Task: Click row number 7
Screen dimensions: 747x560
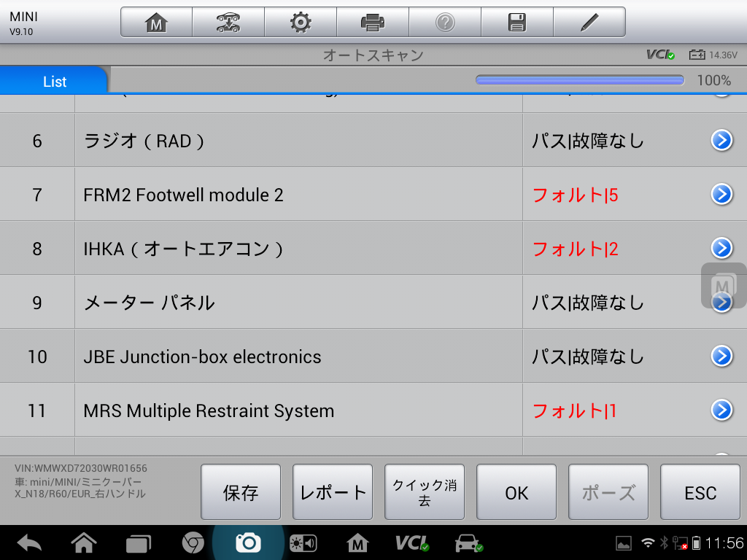Action: pyautogui.click(x=37, y=194)
